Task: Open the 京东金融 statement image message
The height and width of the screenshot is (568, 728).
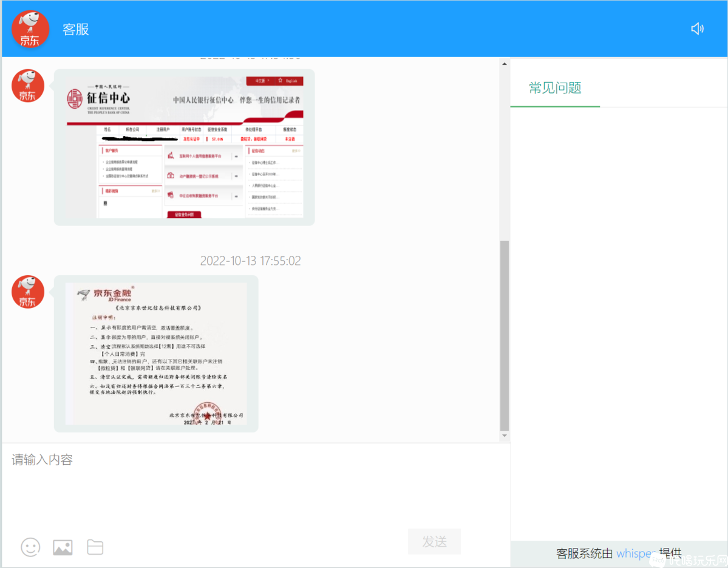Action: coord(156,354)
